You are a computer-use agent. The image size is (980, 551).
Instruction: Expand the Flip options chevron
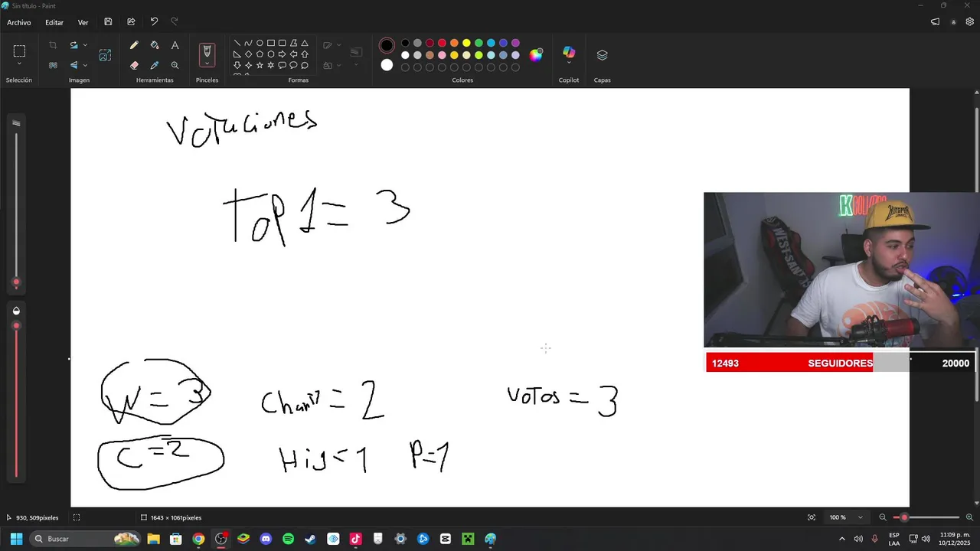85,65
